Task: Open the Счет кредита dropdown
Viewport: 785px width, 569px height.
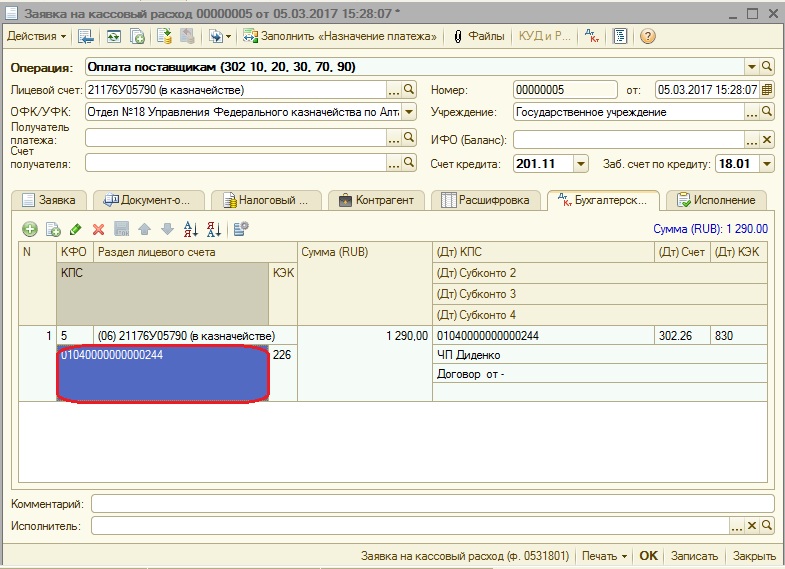Action: (x=581, y=164)
